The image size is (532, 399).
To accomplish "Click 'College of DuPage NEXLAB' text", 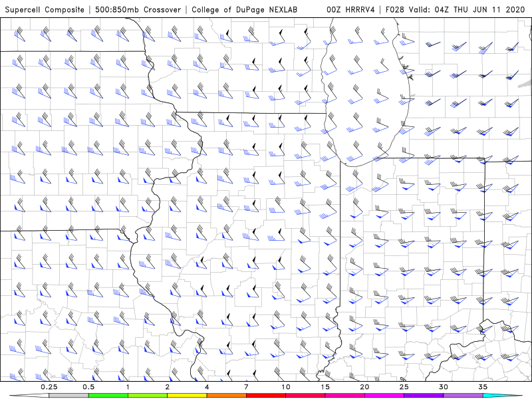I will 244,9.
